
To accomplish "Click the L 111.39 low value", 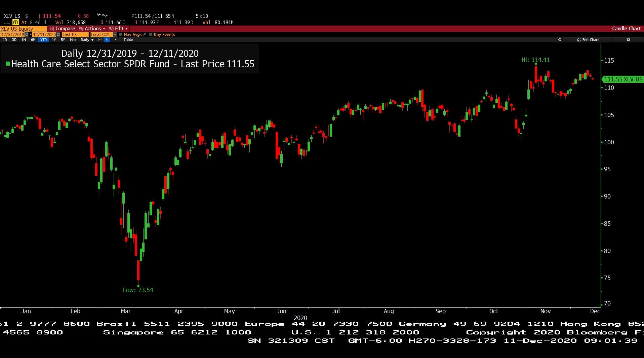I will click(180, 23).
